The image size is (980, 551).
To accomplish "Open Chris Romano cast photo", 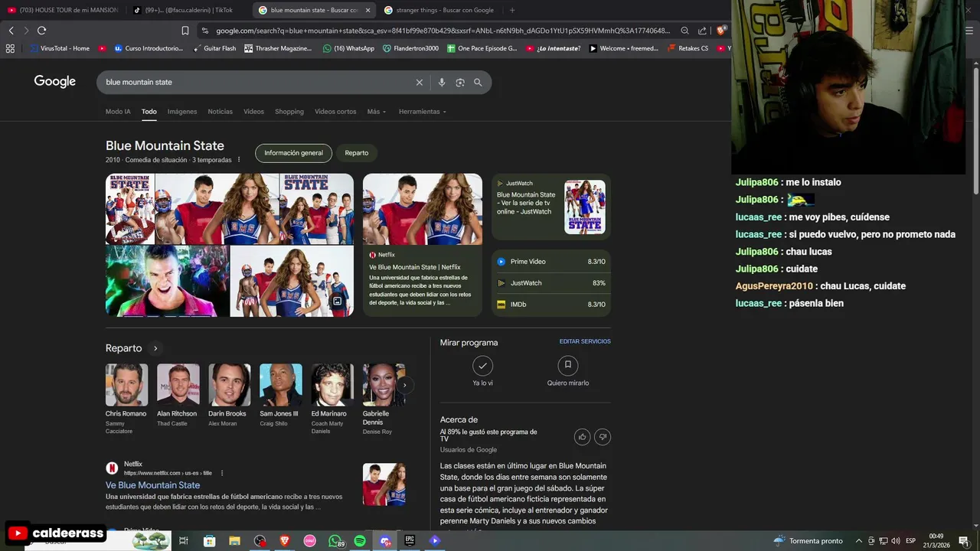I will (126, 385).
